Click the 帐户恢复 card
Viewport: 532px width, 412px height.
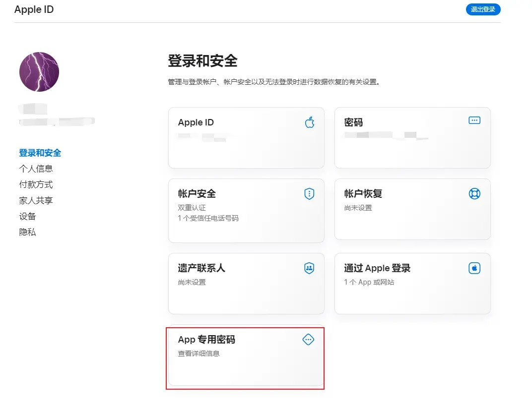412,209
